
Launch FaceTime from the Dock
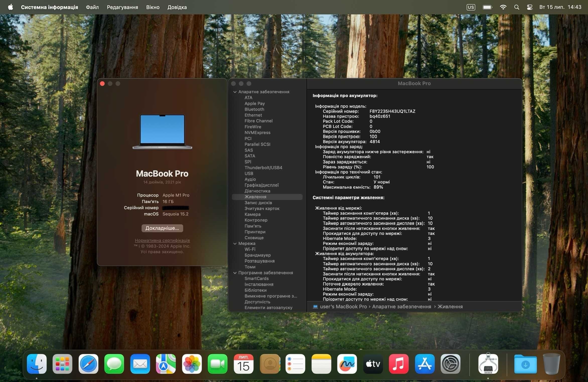pos(217,364)
